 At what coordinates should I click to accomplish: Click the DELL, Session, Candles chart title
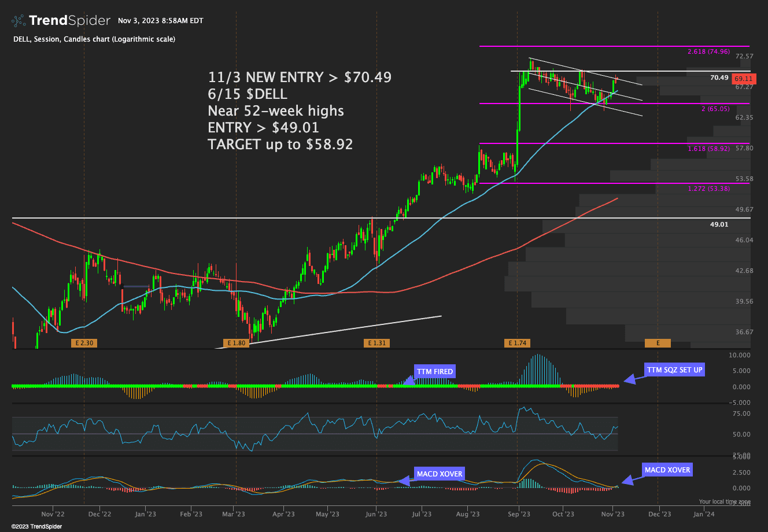[x=93, y=39]
